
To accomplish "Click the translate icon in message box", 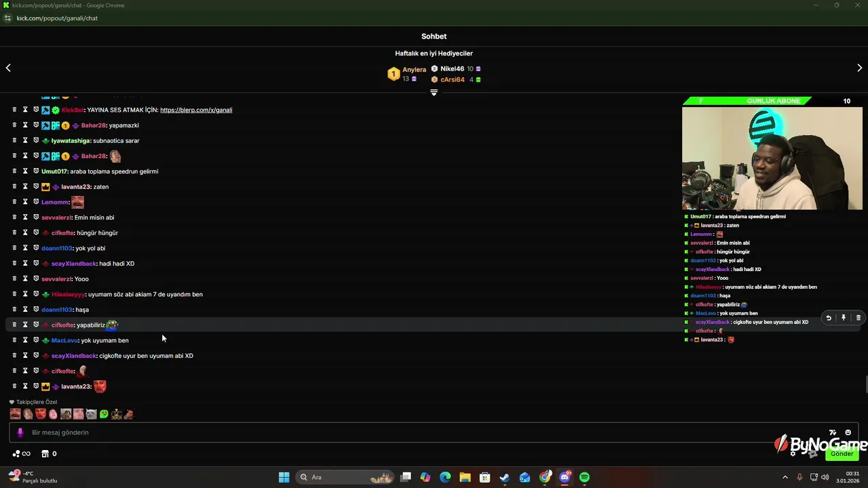I will pos(833,432).
